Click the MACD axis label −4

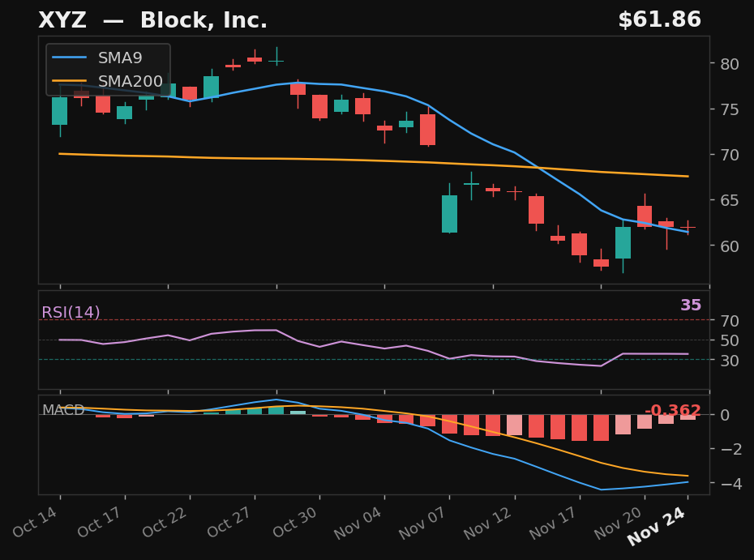tap(731, 484)
